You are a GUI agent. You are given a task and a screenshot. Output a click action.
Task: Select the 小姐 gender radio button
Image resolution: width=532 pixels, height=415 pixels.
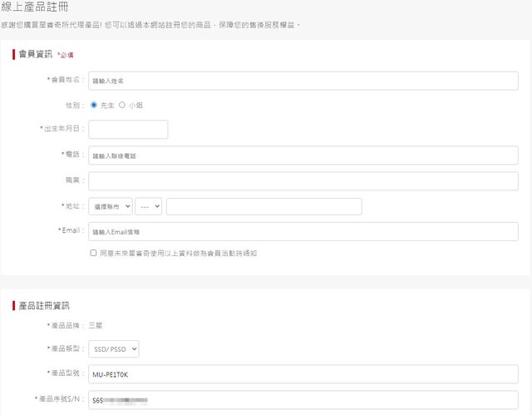122,106
